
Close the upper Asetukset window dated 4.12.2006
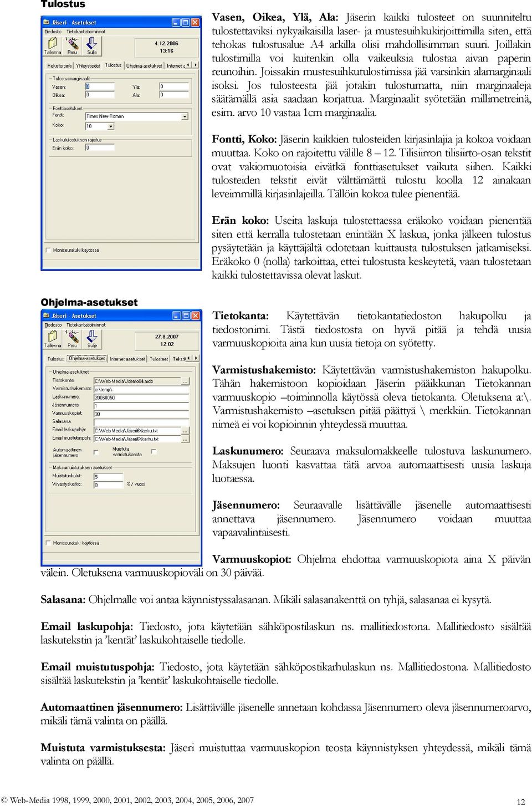pos(195,22)
